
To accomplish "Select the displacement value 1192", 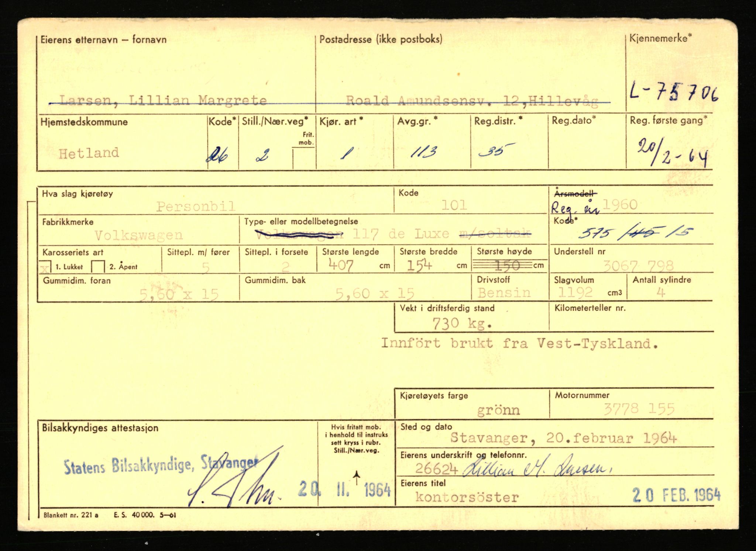I will pyautogui.click(x=575, y=292).
